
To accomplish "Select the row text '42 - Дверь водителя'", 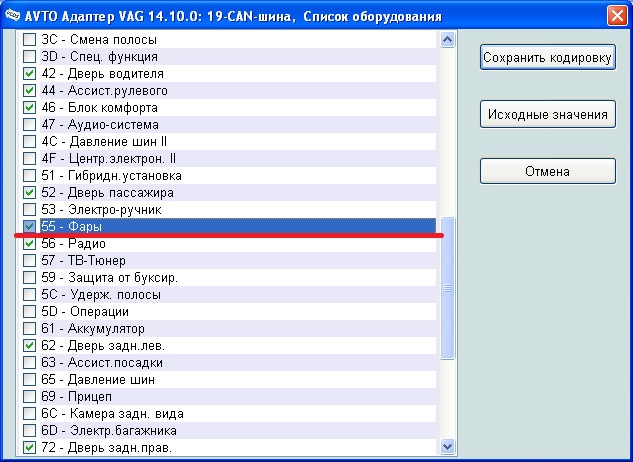I will pos(103,74).
